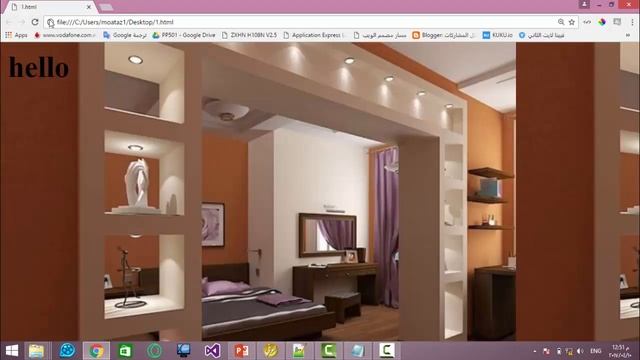Open the Windows Start button
Image resolution: width=640 pixels, height=360 pixels.
(12, 351)
